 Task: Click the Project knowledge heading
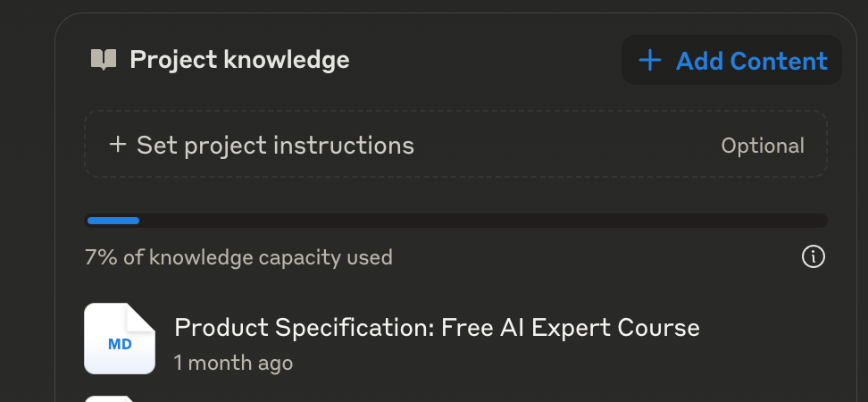[x=239, y=61]
